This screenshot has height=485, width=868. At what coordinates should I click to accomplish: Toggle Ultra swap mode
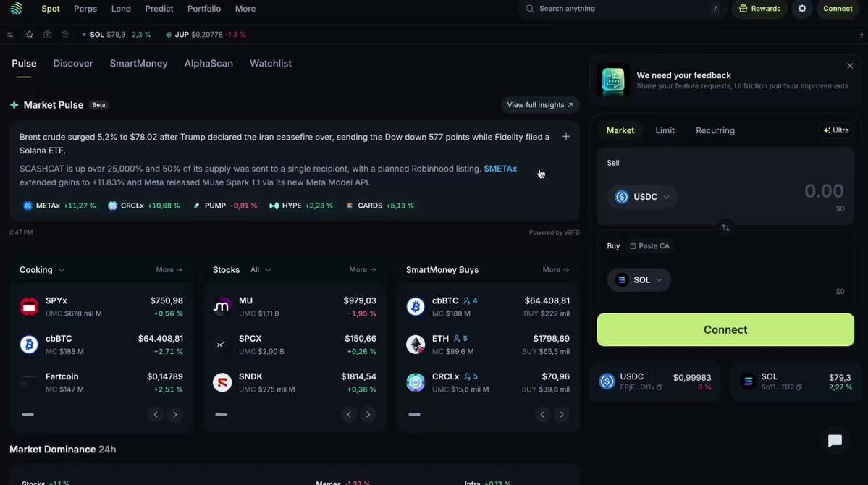836,130
